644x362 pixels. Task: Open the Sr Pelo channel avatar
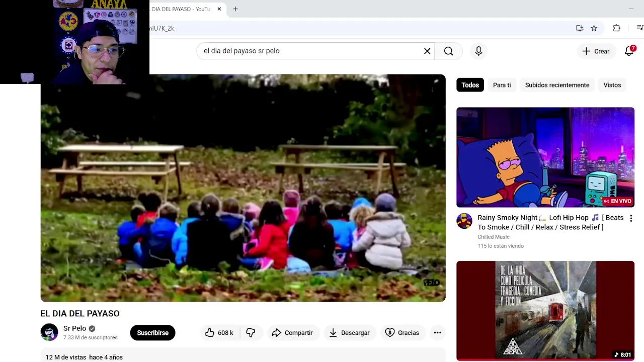click(x=49, y=332)
